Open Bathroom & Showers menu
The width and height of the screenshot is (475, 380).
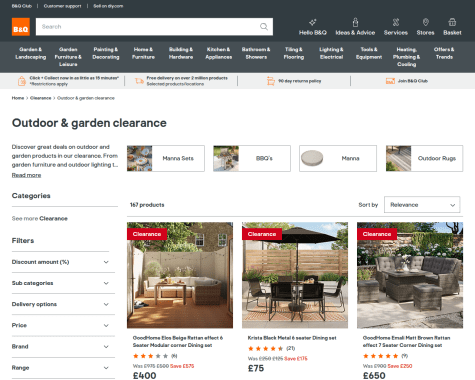pos(256,53)
